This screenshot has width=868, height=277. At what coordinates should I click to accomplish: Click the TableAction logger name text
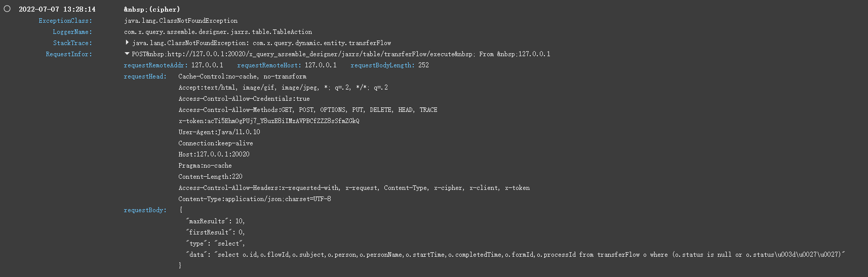tap(218, 32)
